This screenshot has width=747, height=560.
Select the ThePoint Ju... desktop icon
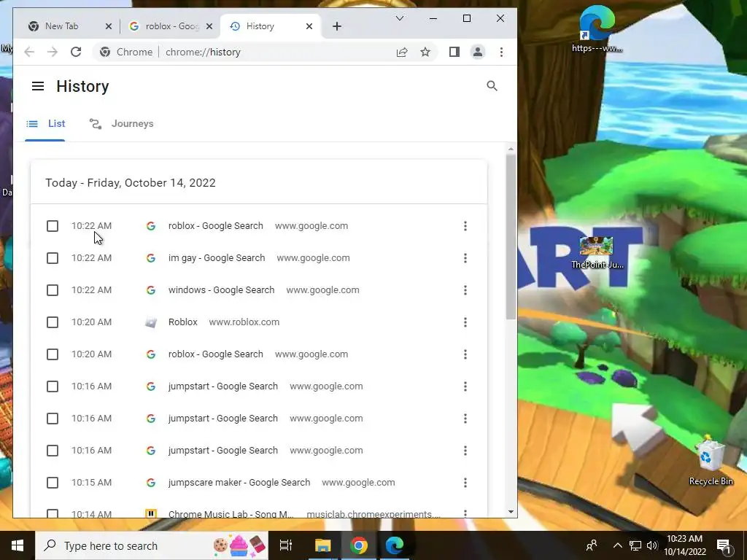click(x=597, y=252)
